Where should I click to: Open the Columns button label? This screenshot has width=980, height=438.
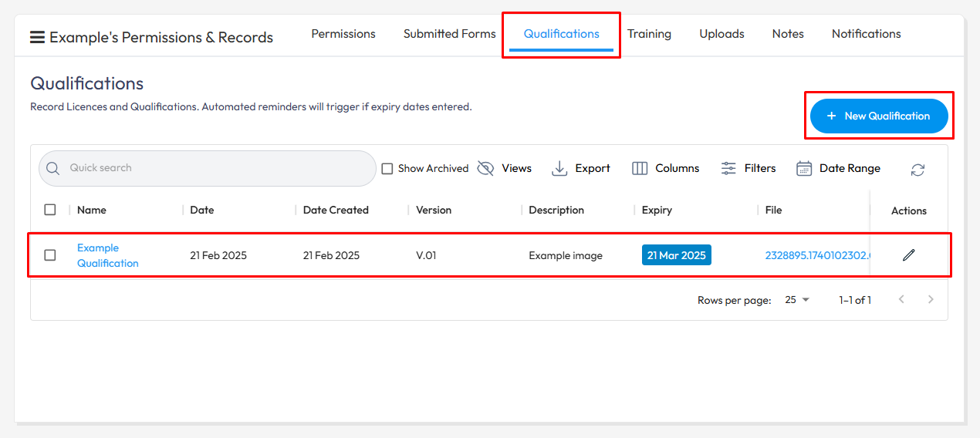(x=678, y=168)
